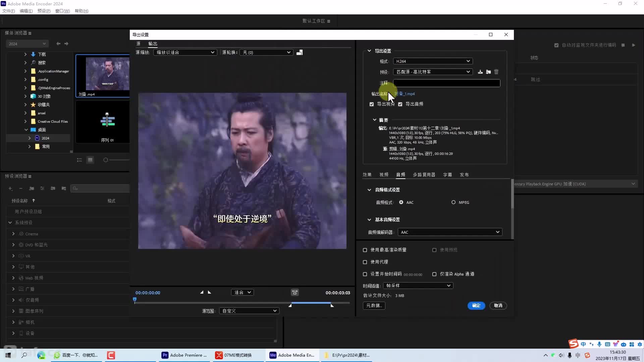Image resolution: width=644 pixels, height=362 pixels.
Task: Collapse the 摘要 section chevron
Action: [375, 120]
